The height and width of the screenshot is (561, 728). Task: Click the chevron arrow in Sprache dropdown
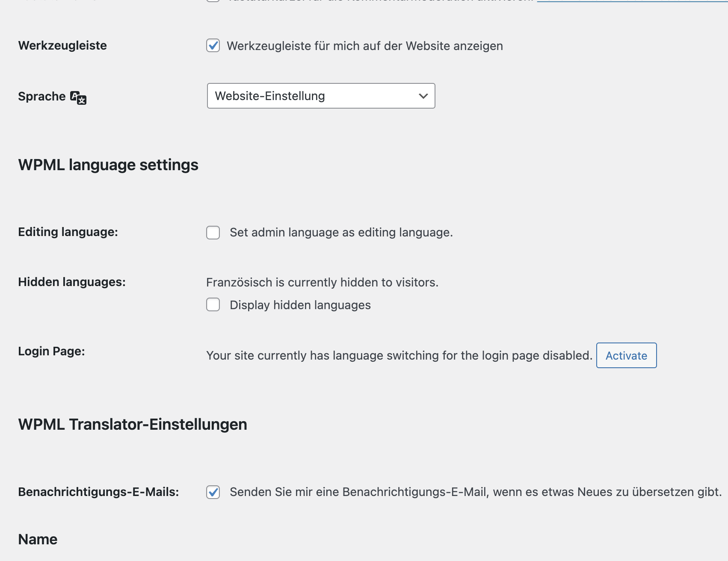(423, 96)
